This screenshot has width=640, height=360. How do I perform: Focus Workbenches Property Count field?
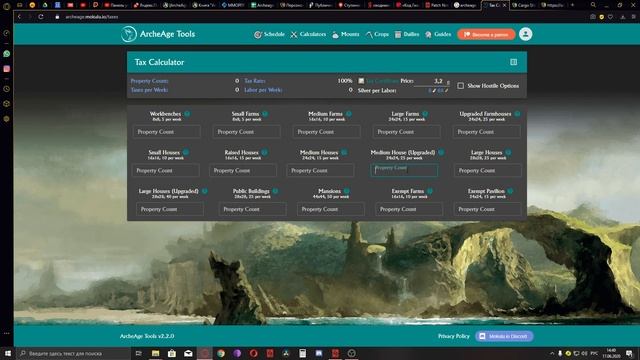[x=166, y=132]
